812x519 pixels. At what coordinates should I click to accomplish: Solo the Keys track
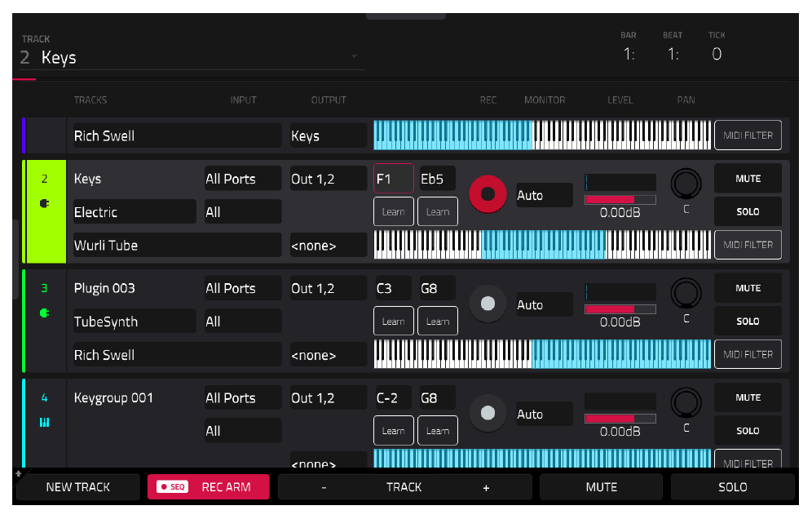coord(748,211)
